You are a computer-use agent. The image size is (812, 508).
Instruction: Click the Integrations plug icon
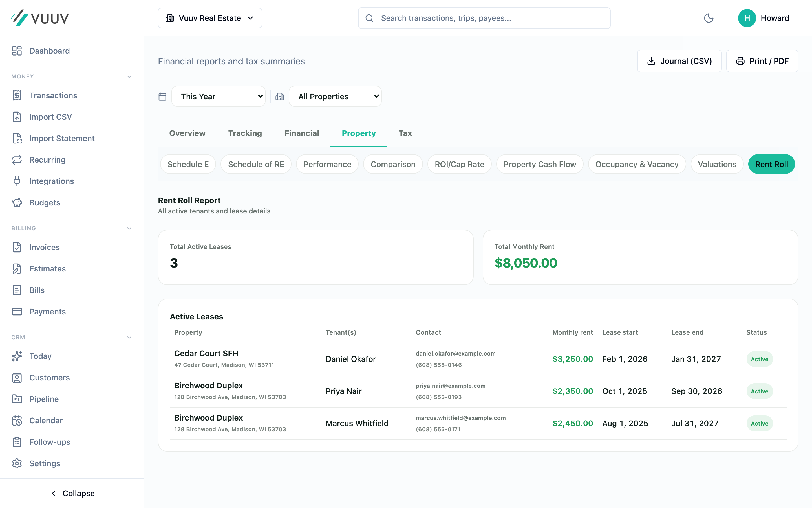[17, 181]
